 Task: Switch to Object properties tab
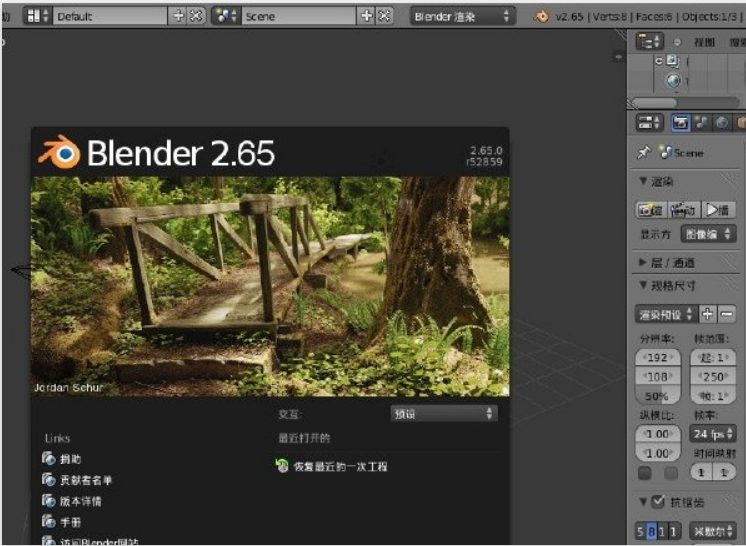(x=740, y=123)
